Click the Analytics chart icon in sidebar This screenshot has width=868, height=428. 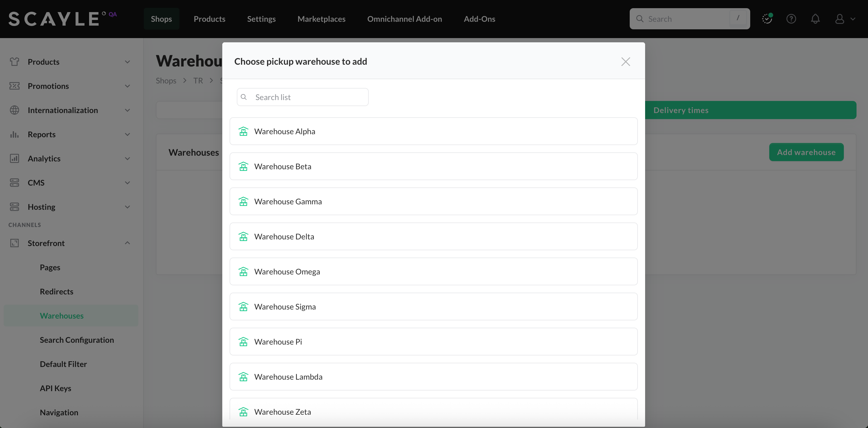click(x=14, y=158)
